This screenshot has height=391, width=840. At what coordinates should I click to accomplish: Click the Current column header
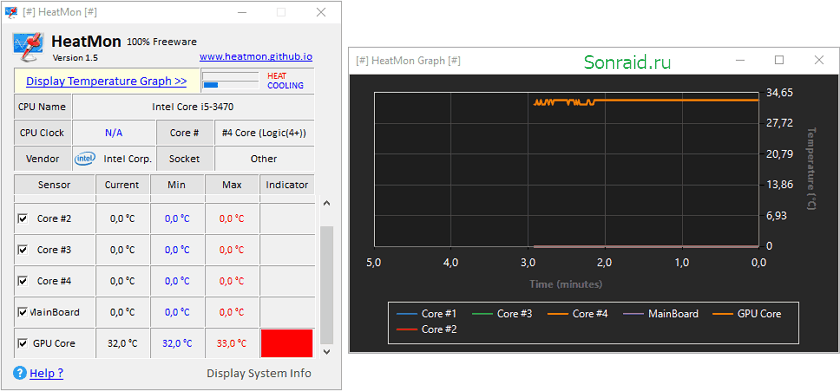(122, 185)
